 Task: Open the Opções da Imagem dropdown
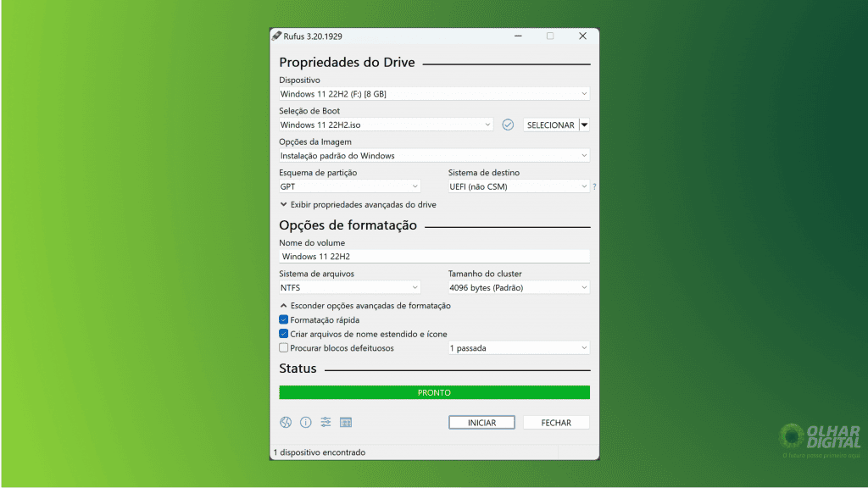click(x=434, y=156)
